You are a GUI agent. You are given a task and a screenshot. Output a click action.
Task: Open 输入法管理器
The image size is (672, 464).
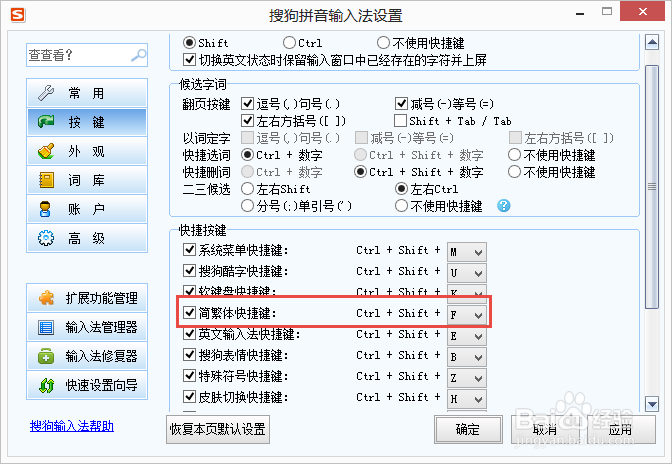tap(87, 327)
